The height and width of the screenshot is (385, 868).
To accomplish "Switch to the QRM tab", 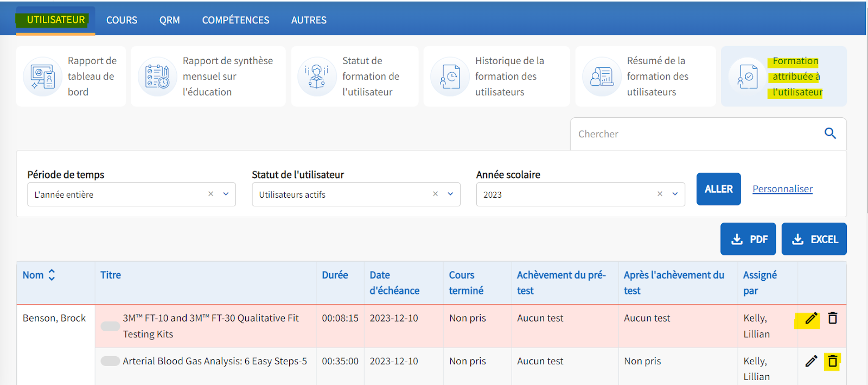I will (x=169, y=20).
